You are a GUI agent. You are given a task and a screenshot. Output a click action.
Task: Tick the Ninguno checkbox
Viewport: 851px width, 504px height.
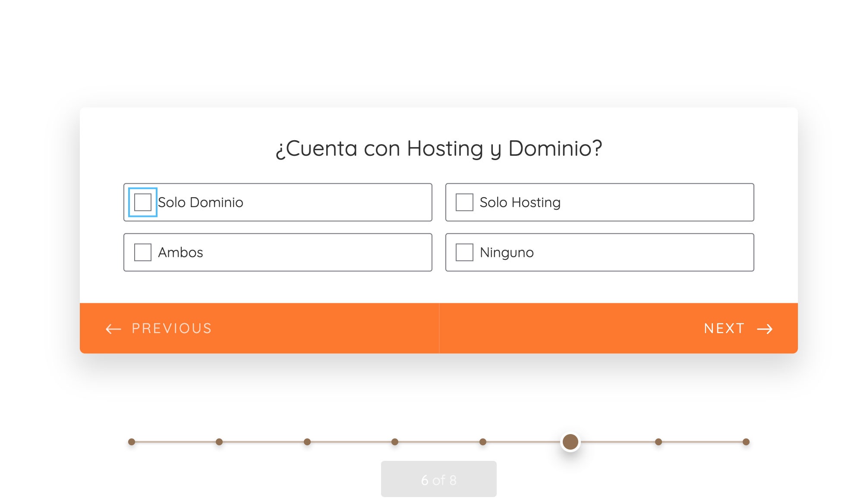tap(465, 252)
